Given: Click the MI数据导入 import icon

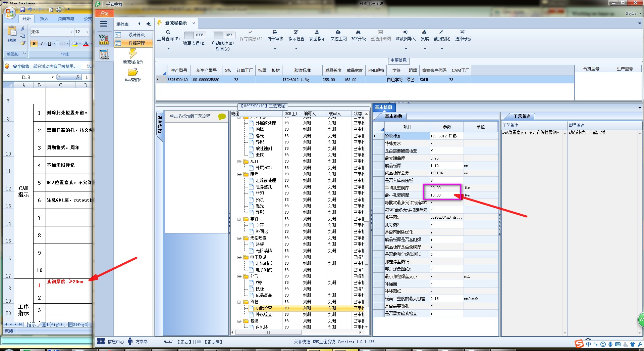Looking at the screenshot, I should [x=405, y=32].
